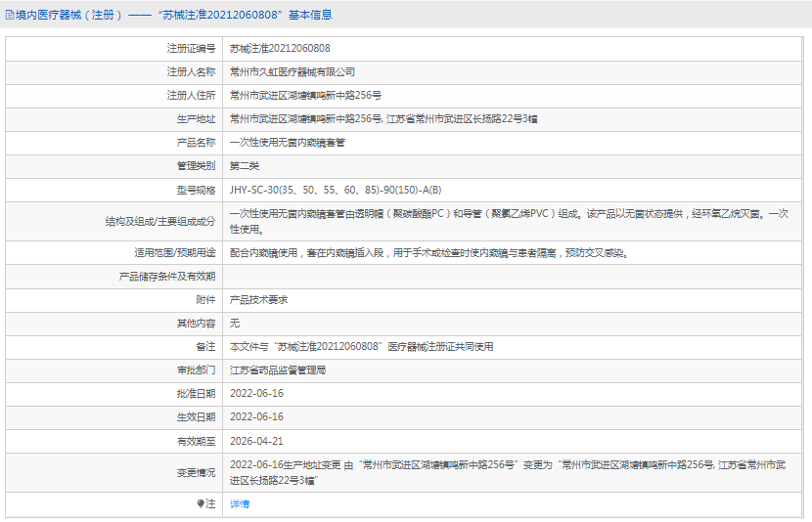The width and height of the screenshot is (812, 522).
Task: Click the 注册证编号 label
Action: (x=191, y=49)
